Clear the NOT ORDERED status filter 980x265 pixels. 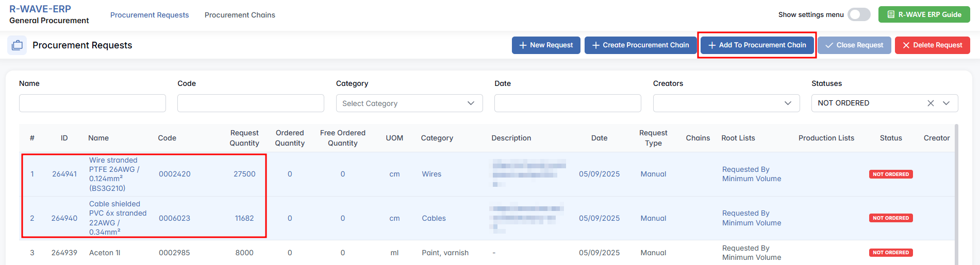pos(931,103)
